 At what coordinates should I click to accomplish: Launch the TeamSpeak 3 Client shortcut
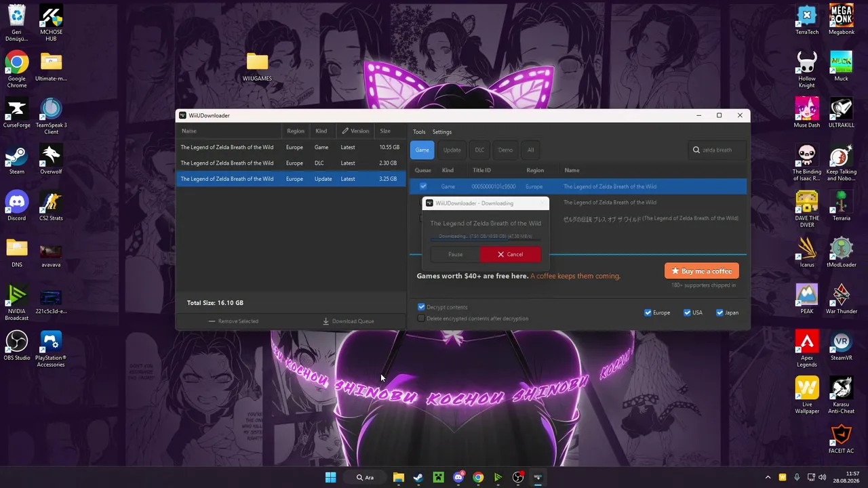point(51,115)
